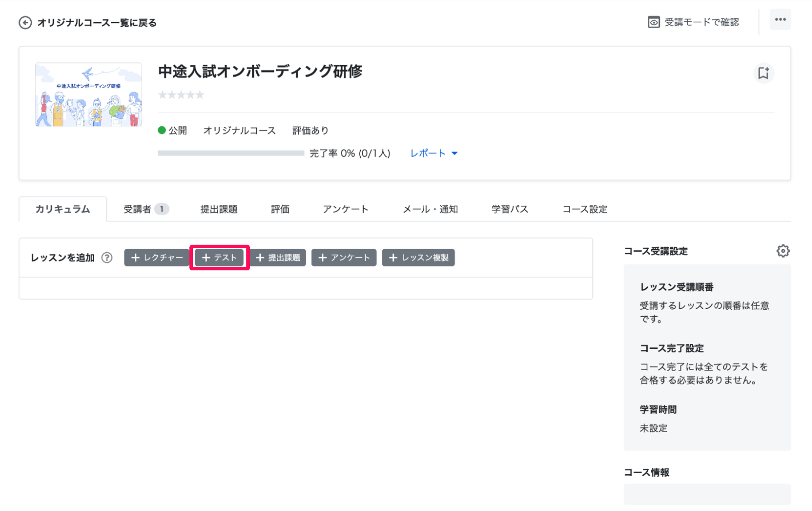Viewport: 812px width, 511px height.
Task: Open the 学習パス tab
Action: point(510,209)
